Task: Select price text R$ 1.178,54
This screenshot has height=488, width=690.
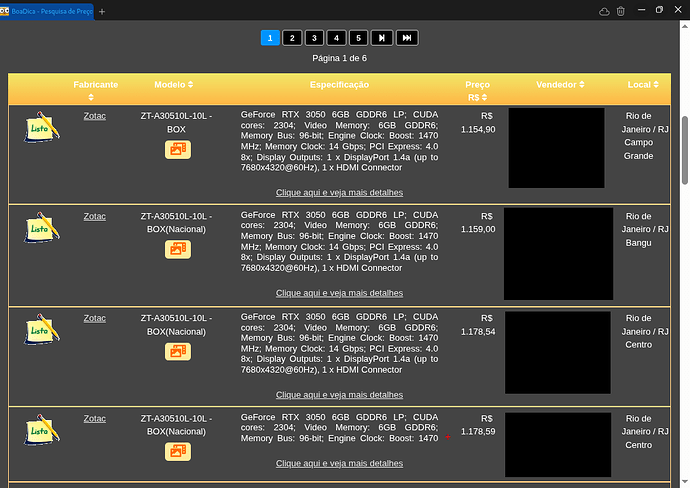Action: coord(478,325)
